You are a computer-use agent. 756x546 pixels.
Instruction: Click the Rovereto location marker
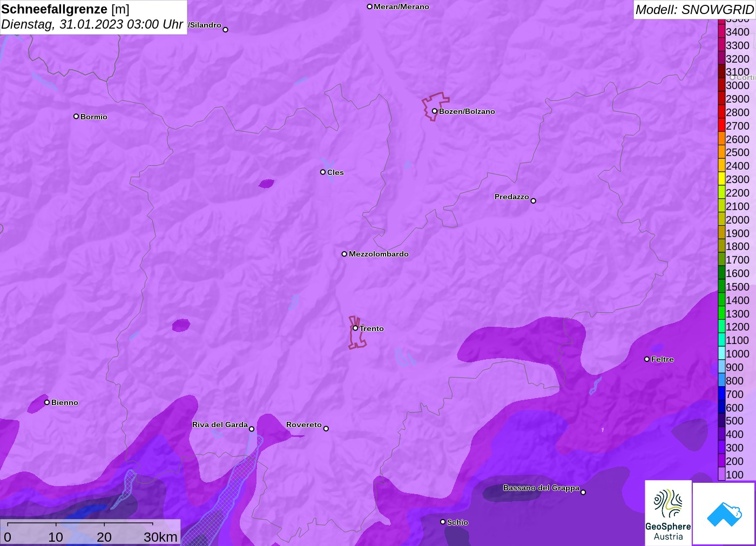click(326, 429)
